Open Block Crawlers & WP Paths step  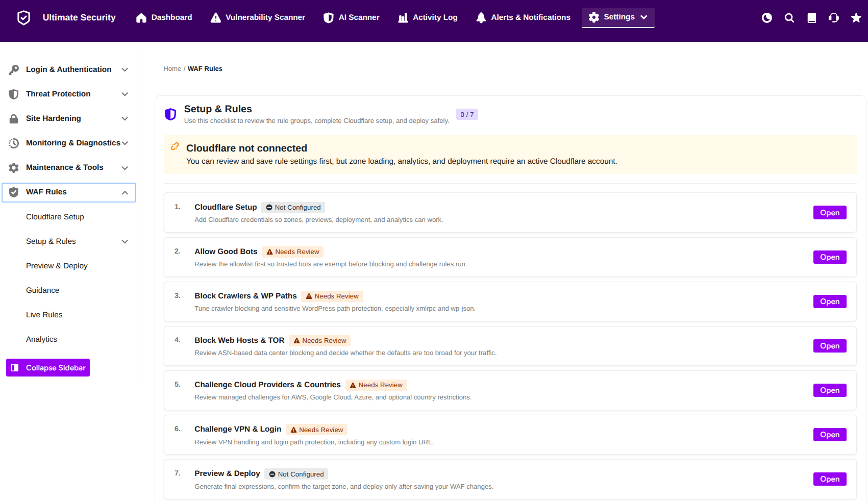point(830,302)
